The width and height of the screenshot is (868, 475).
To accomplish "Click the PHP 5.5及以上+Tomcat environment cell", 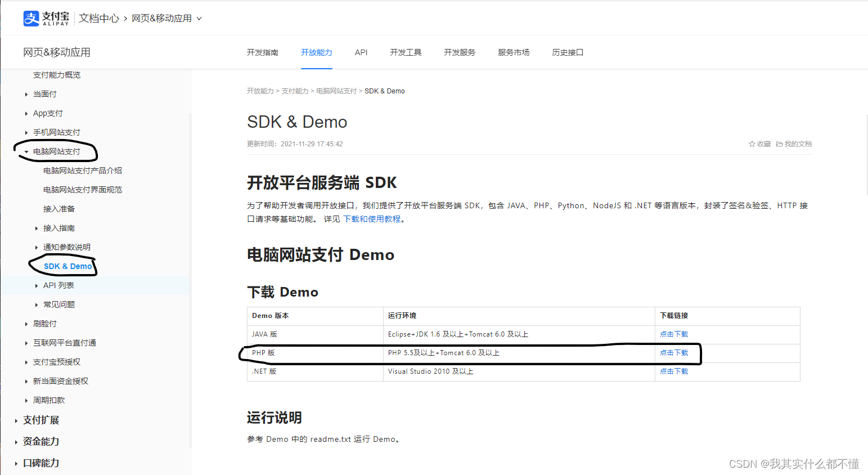I will pyautogui.click(x=519, y=353).
